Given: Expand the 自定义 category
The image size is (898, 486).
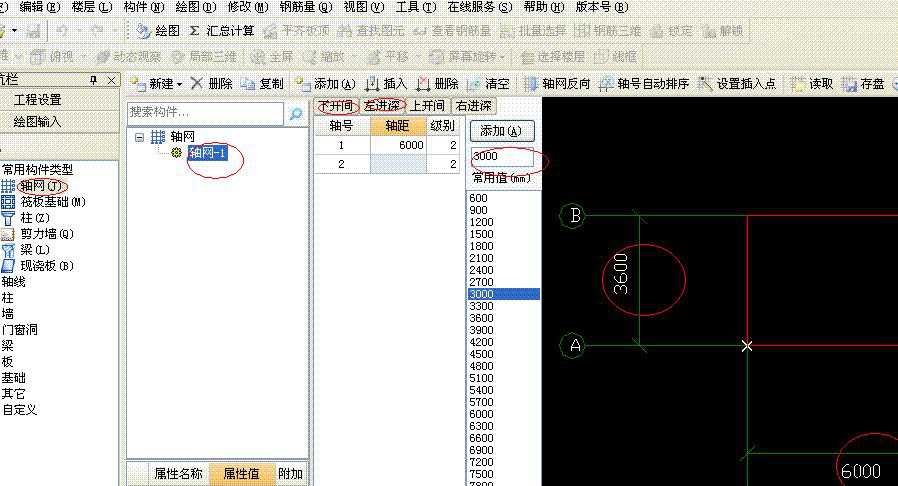Looking at the screenshot, I should (x=19, y=410).
